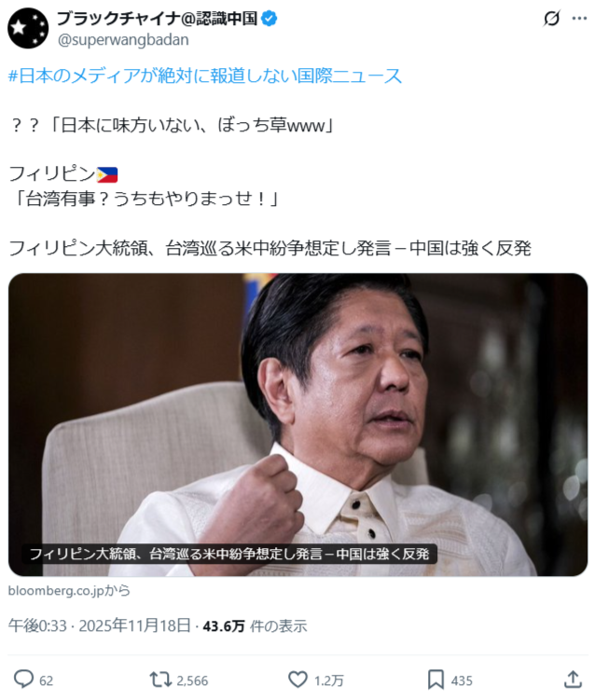Image resolution: width=595 pixels, height=700 pixels.
Task: Bookmark the post with bookmark icon
Action: pos(436,679)
